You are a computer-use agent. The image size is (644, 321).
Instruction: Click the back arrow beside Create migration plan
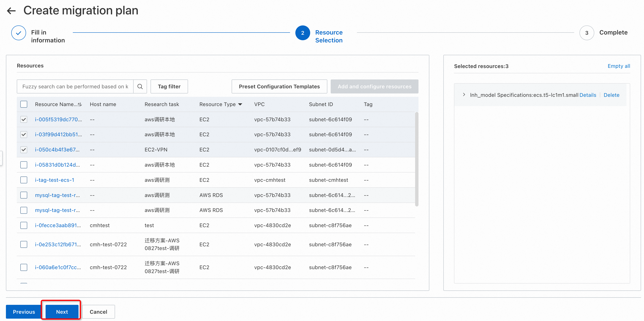tap(11, 11)
